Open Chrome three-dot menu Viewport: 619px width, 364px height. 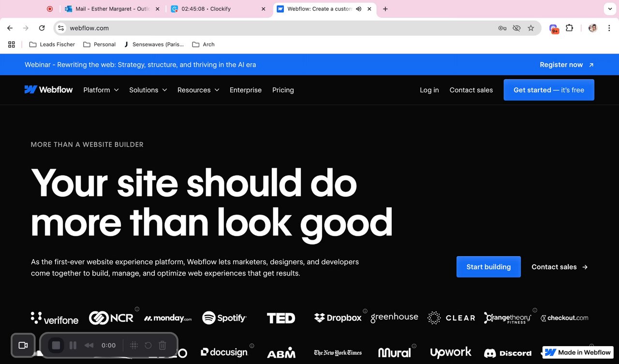[x=609, y=28]
